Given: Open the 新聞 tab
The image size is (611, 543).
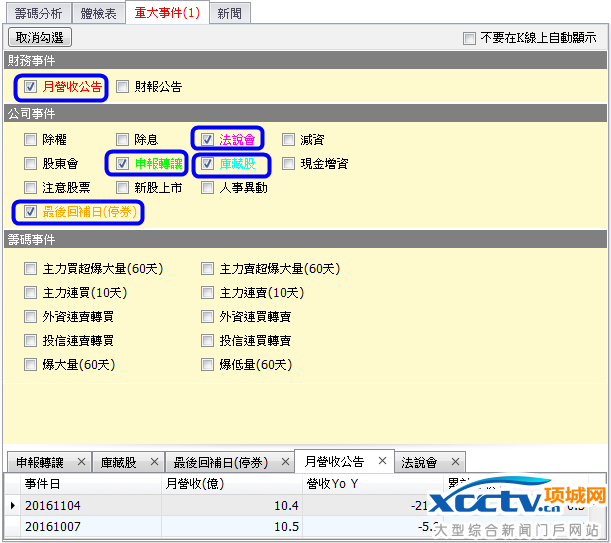Looking at the screenshot, I should pyautogui.click(x=231, y=13).
